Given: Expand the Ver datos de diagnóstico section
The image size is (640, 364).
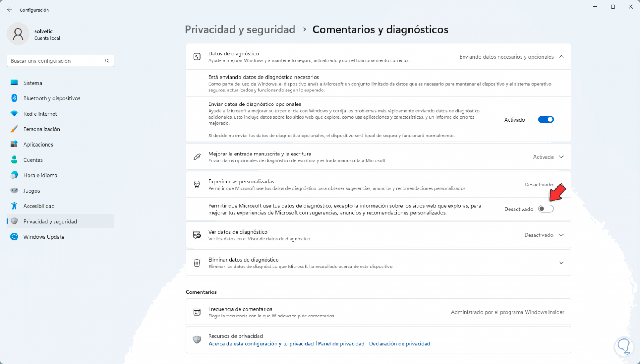Looking at the screenshot, I should [x=561, y=235].
